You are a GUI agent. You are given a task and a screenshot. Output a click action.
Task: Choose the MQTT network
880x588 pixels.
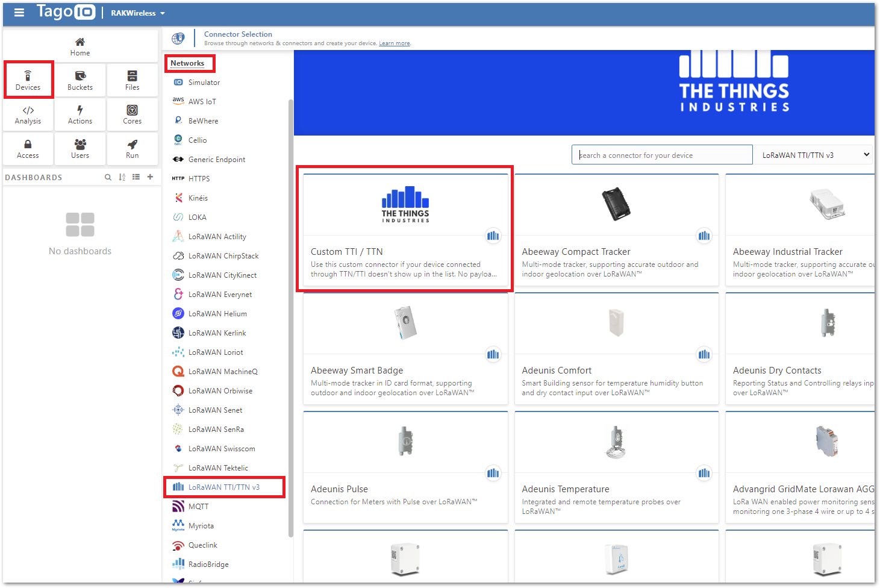(x=198, y=507)
